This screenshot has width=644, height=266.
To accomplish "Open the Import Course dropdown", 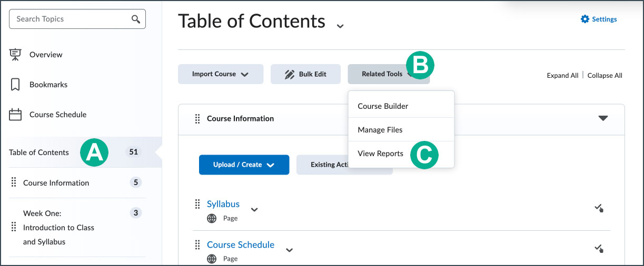I will (221, 74).
